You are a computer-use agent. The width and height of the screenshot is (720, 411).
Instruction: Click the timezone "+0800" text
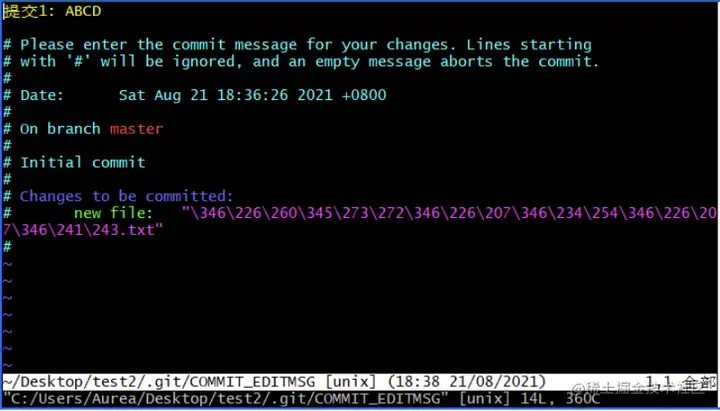[364, 96]
